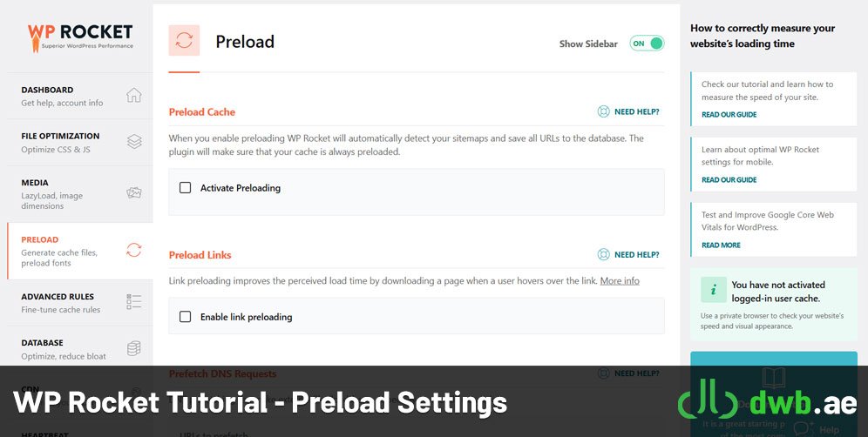
Task: Click the Media image icon
Action: click(x=134, y=193)
